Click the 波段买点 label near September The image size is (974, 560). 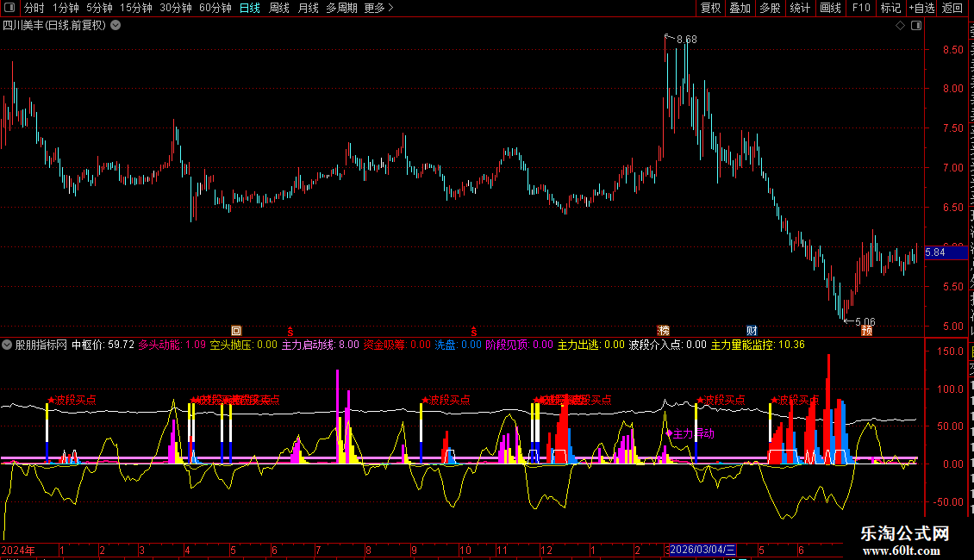pyautogui.click(x=446, y=400)
